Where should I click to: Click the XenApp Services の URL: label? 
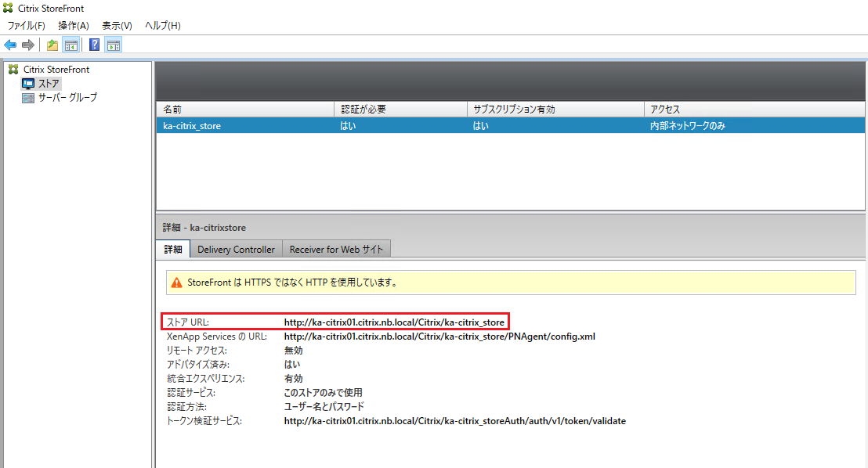pos(217,337)
